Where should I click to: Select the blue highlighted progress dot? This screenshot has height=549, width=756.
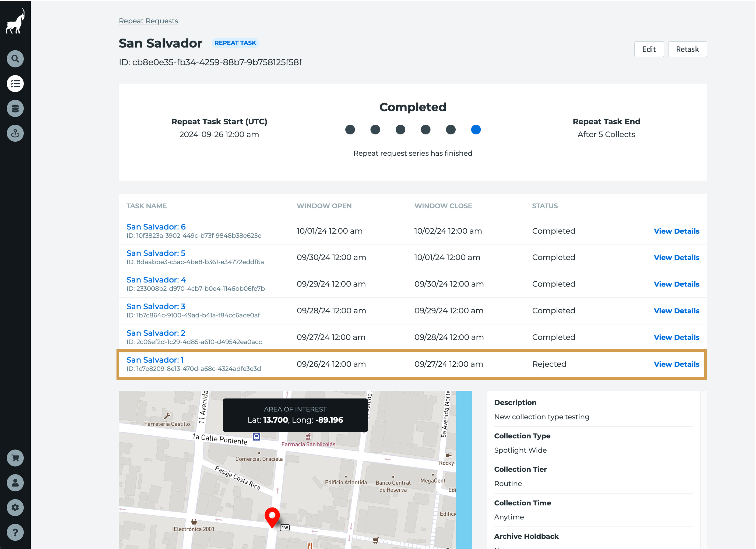point(476,130)
